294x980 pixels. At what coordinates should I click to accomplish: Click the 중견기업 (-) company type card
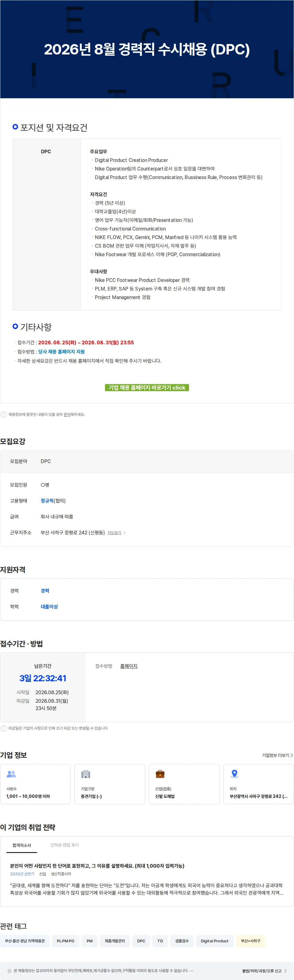[x=110, y=784]
